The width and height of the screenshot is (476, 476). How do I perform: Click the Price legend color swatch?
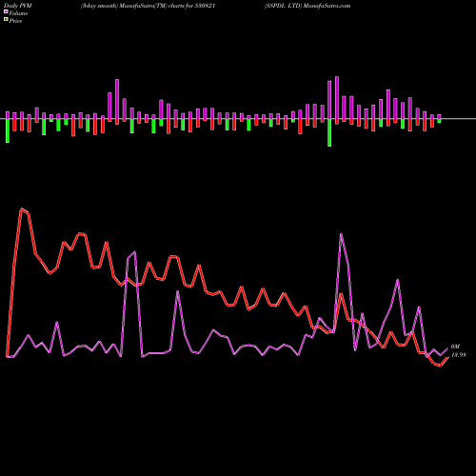pos(6,20)
